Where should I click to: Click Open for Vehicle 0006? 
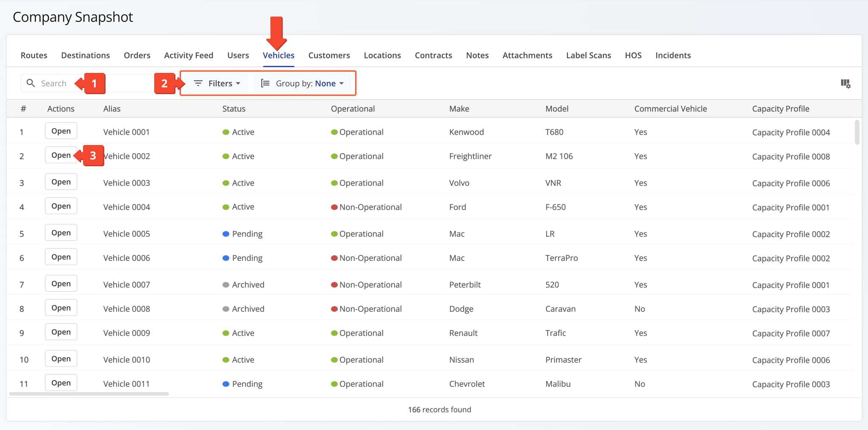click(x=61, y=257)
